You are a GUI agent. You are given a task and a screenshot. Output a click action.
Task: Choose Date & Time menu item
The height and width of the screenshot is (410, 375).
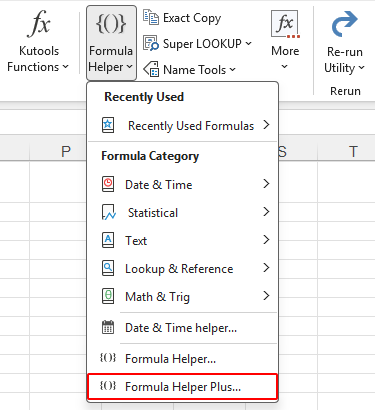pyautogui.click(x=182, y=184)
